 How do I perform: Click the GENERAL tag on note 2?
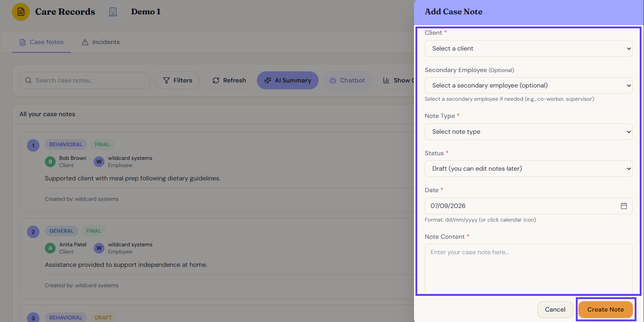coord(61,231)
